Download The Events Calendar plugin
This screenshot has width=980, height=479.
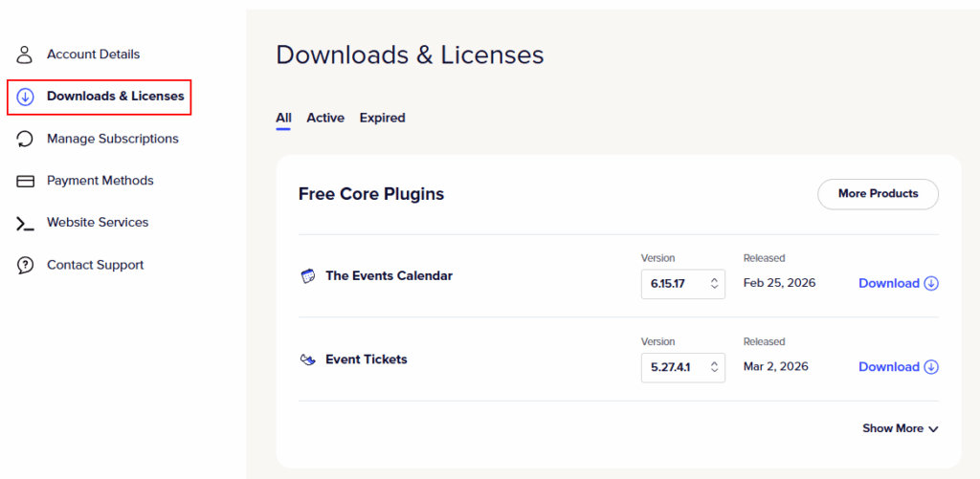898,283
